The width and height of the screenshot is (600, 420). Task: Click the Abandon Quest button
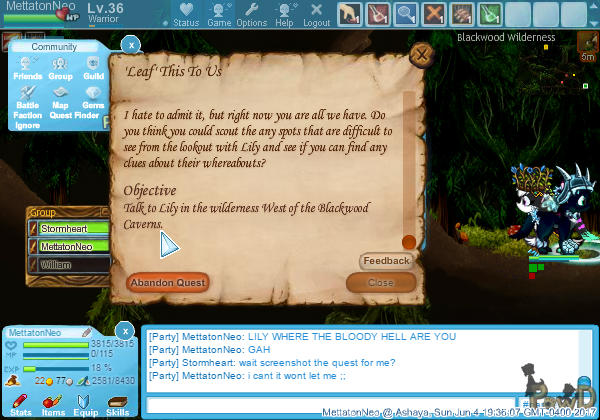click(168, 283)
